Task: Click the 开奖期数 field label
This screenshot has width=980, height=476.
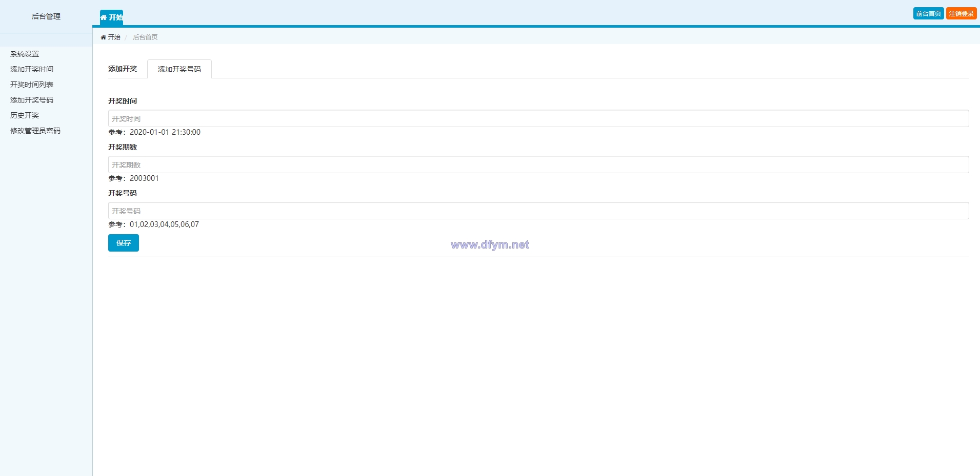Action: (123, 147)
